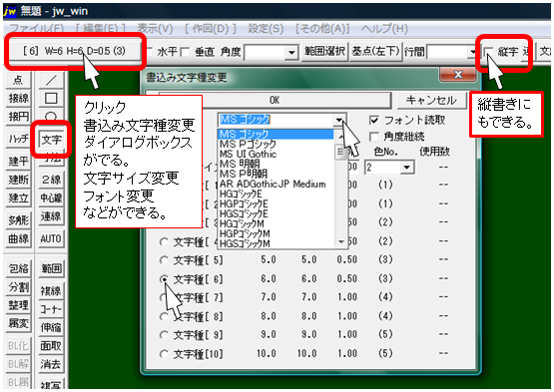
Task: Click the 範囲選択 range select button
Action: [324, 52]
